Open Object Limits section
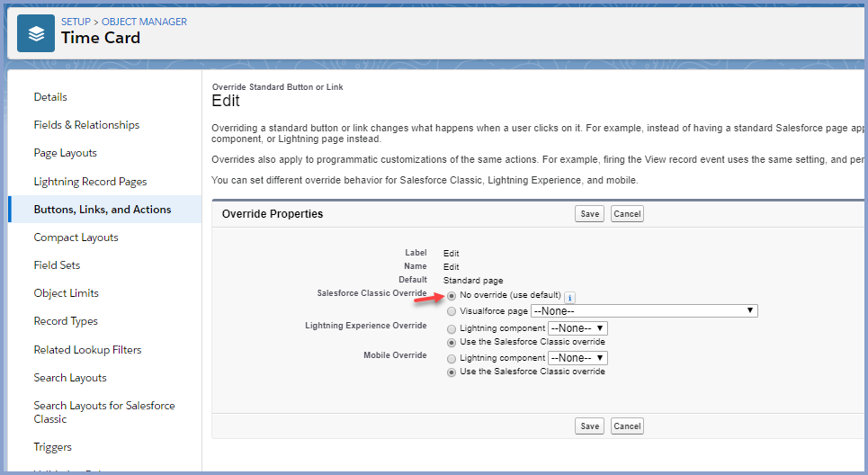Viewport: 868px width, 475px height. tap(66, 293)
